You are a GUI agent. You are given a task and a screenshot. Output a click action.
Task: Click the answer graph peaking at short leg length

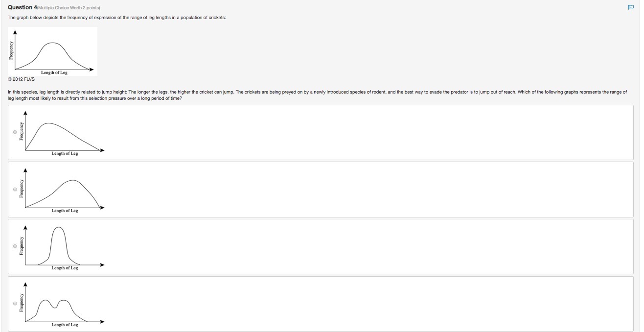coord(62,133)
